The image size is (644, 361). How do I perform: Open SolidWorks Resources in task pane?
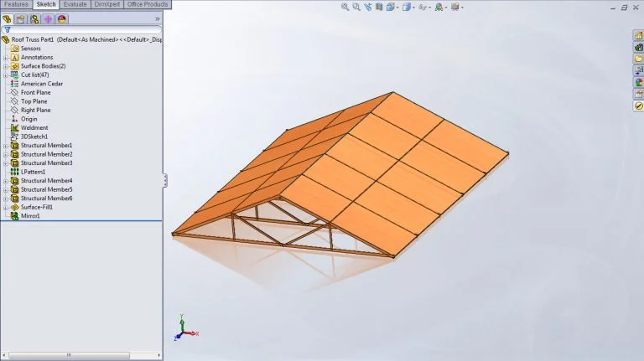pyautogui.click(x=638, y=35)
